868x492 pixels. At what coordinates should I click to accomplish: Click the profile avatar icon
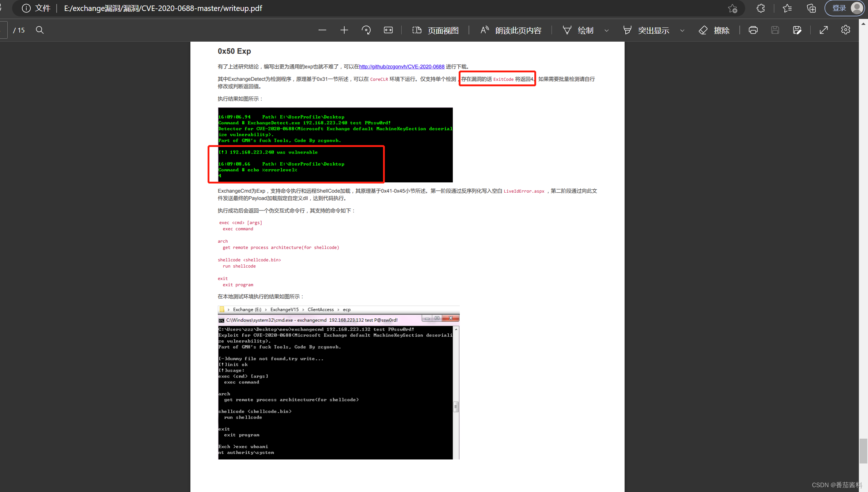[857, 8]
